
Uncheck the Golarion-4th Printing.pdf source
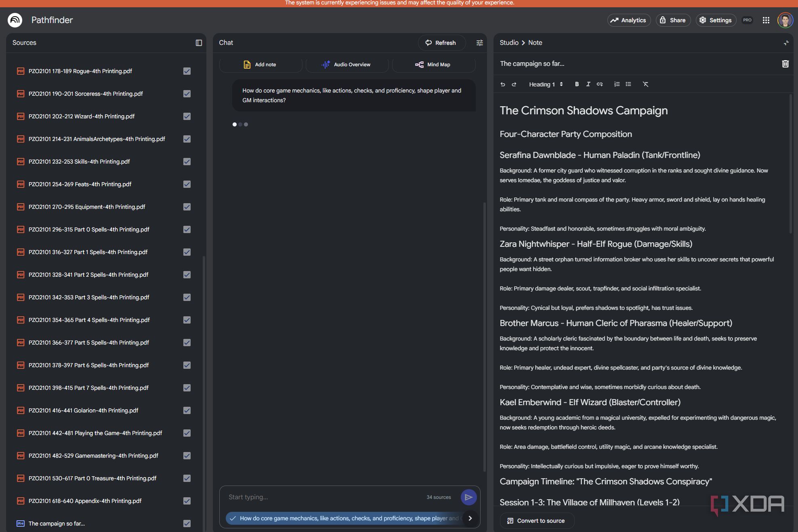pyautogui.click(x=187, y=410)
